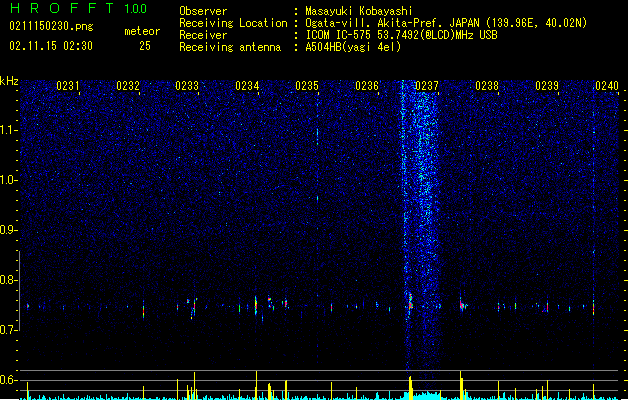This screenshot has height=400, width=629.
Task: Click the 0234 time marker
Action: point(247,86)
